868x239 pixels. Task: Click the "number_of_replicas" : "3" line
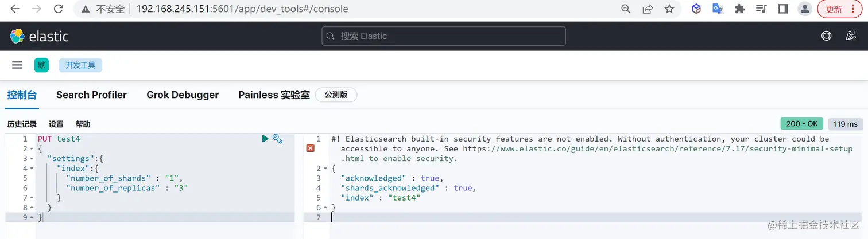pos(127,188)
